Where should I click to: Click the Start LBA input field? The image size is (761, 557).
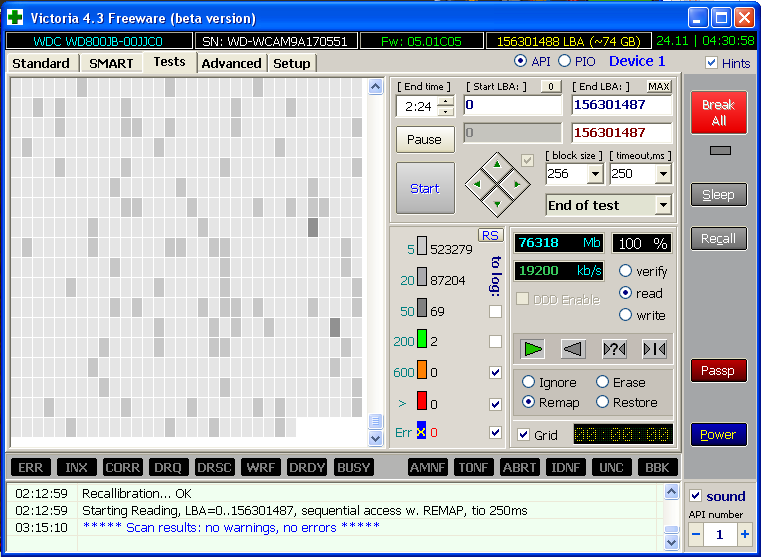(x=513, y=105)
